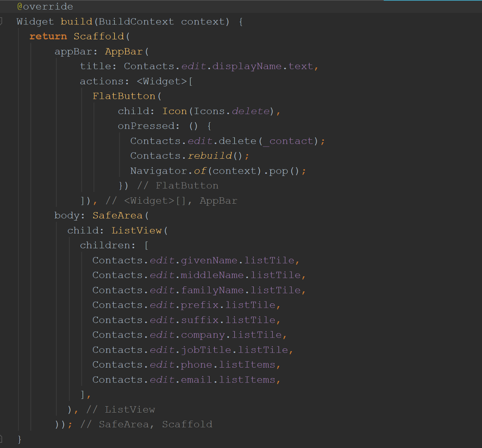Click the @override annotation
This screenshot has height=448, width=482.
click(x=45, y=7)
